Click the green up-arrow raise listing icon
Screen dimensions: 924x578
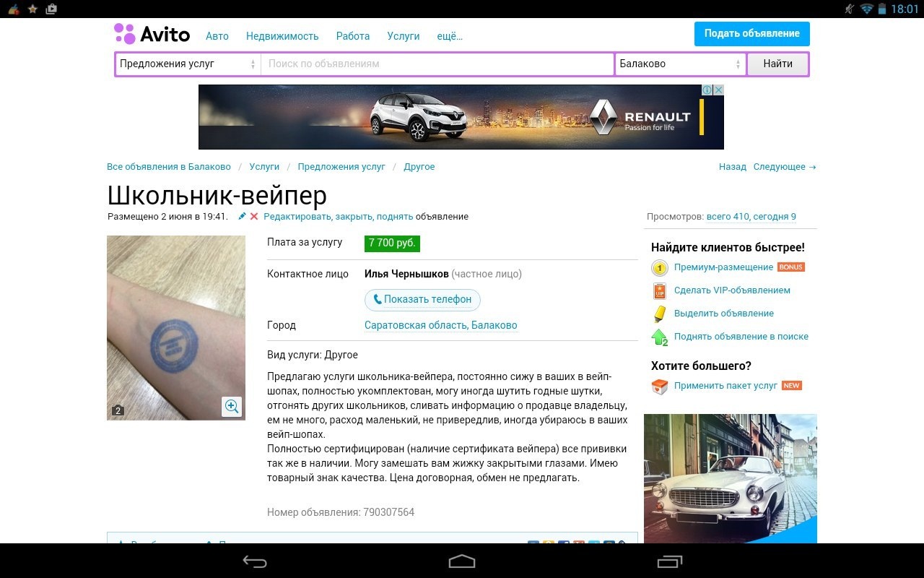(659, 337)
